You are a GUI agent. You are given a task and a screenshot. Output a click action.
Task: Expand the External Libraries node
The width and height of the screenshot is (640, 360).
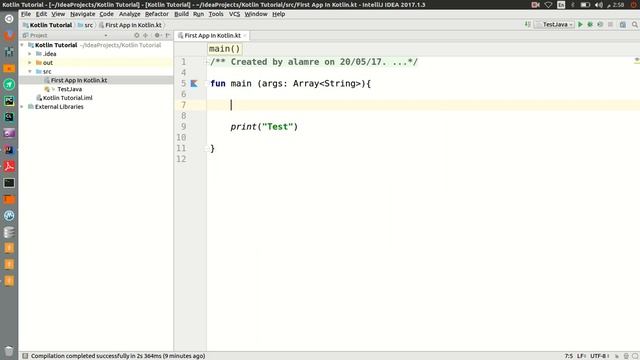point(22,107)
